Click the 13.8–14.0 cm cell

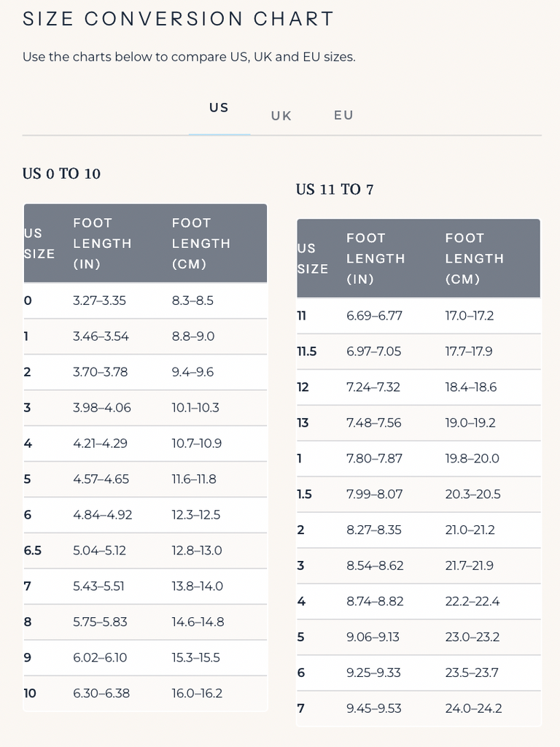pyautogui.click(x=197, y=586)
